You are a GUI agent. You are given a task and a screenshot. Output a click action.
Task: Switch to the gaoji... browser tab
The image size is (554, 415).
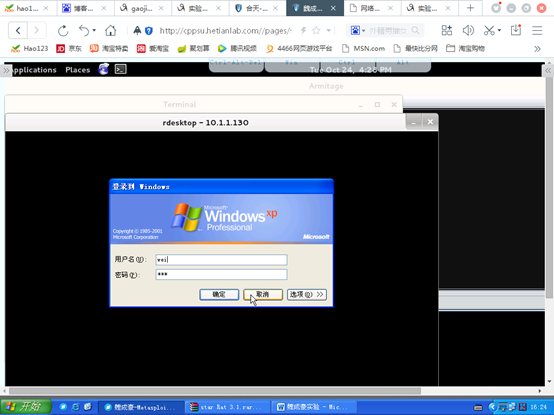(x=142, y=8)
